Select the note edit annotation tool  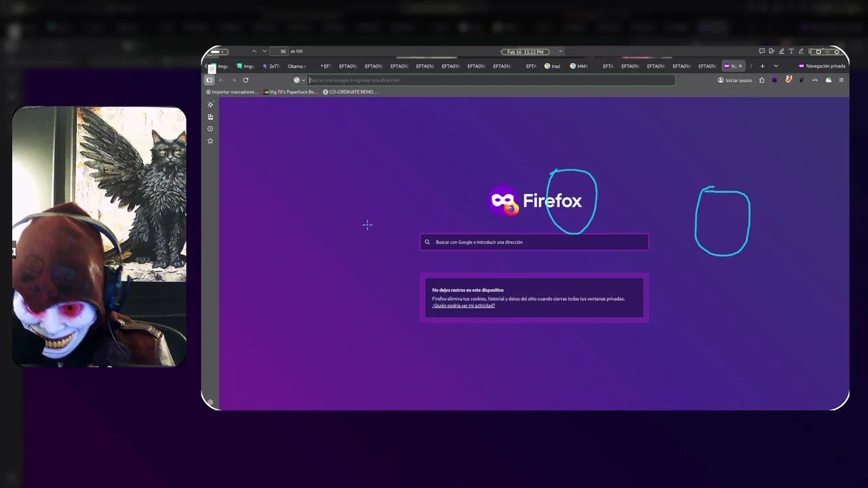tap(772, 52)
